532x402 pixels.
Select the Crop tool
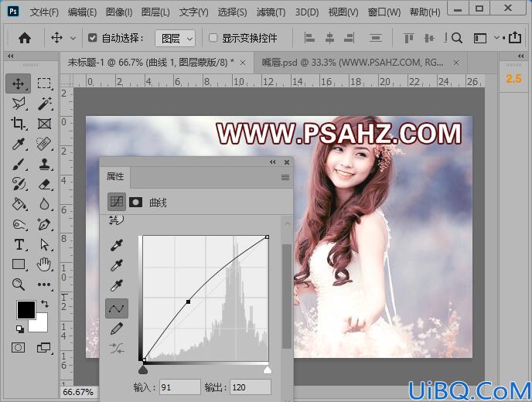19,124
